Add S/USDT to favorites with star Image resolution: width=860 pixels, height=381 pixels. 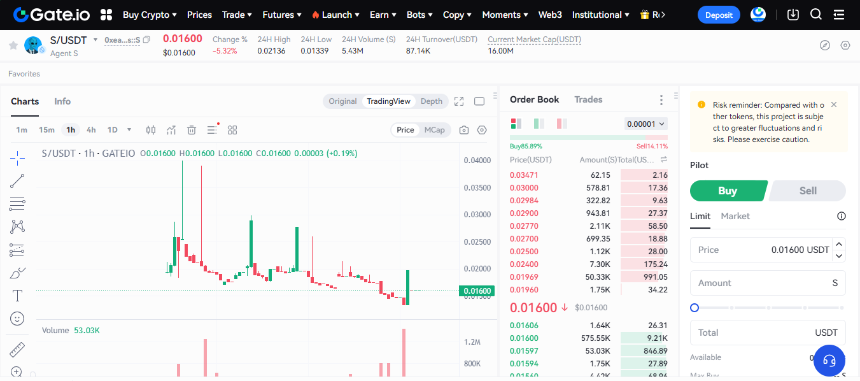13,45
